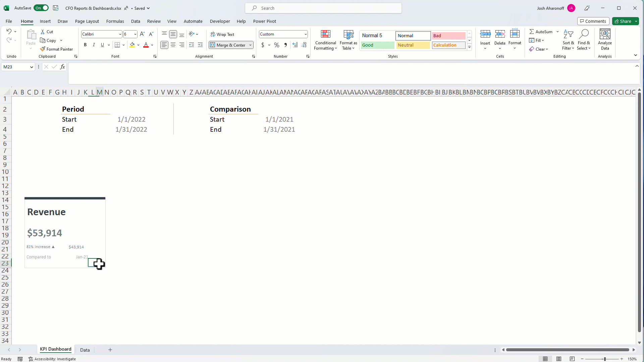Open the Formulas ribbon tab
The image size is (644, 362).
(115, 21)
